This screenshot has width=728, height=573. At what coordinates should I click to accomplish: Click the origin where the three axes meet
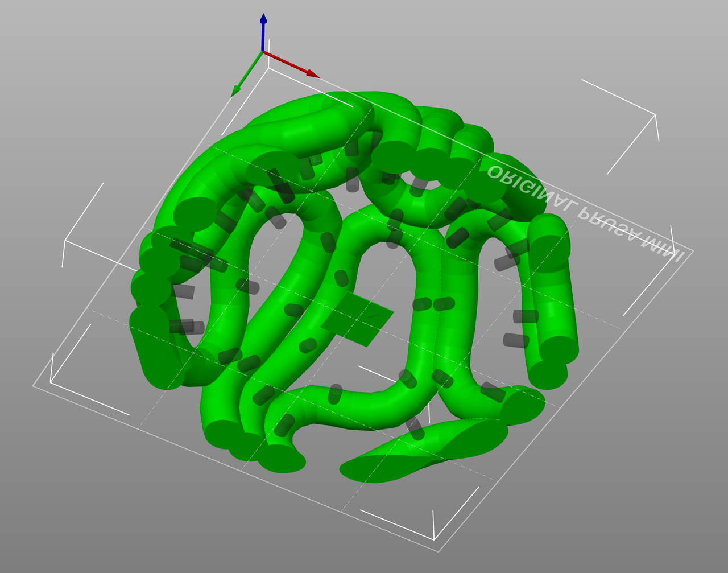[263, 52]
